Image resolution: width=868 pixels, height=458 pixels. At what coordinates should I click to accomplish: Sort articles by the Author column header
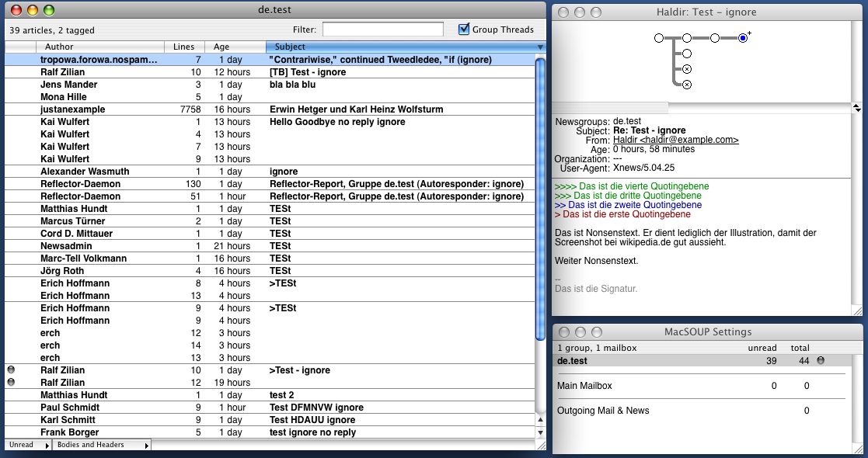(x=59, y=47)
